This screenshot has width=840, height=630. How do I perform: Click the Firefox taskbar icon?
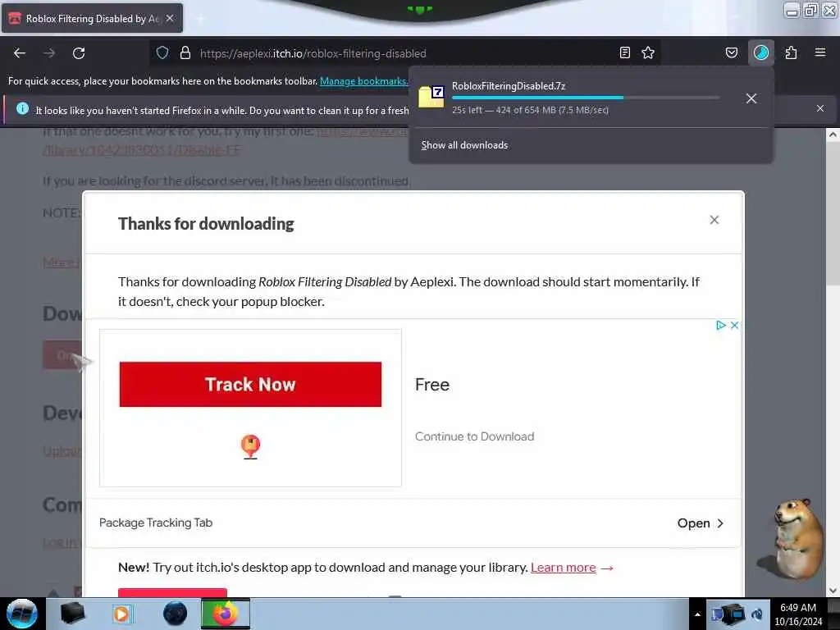click(x=226, y=614)
